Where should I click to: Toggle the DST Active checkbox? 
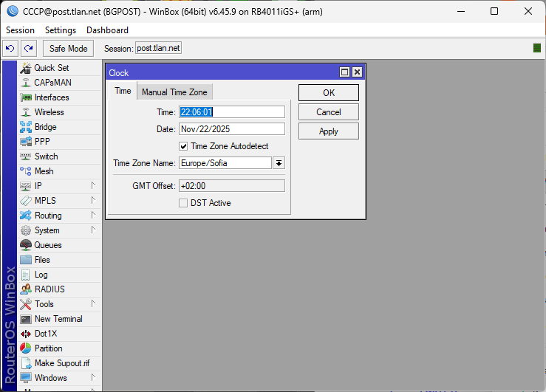[x=184, y=203]
